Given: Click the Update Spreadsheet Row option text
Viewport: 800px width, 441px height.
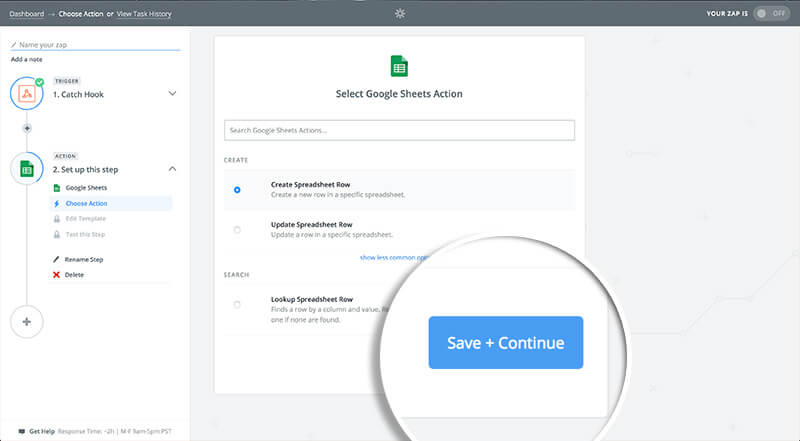Looking at the screenshot, I should click(x=311, y=224).
